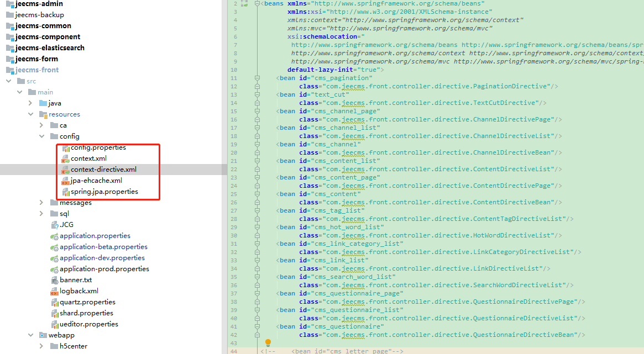
Task: Open spring.jpa.properties file
Action: 104,192
